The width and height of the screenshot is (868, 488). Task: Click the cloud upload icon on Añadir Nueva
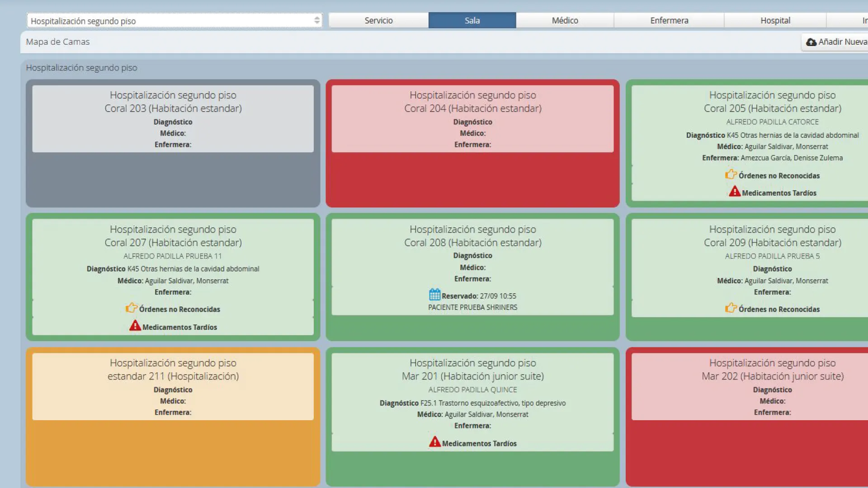(811, 42)
